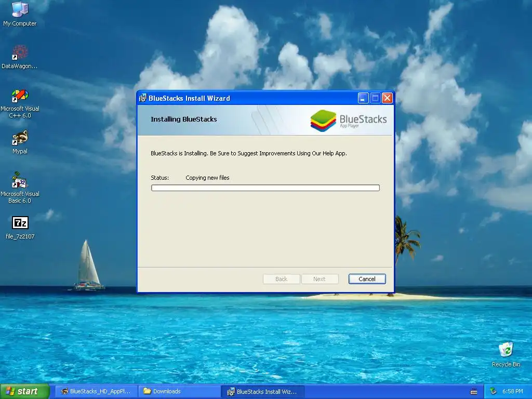Click the disabled Back button
The image size is (532, 399).
(281, 279)
